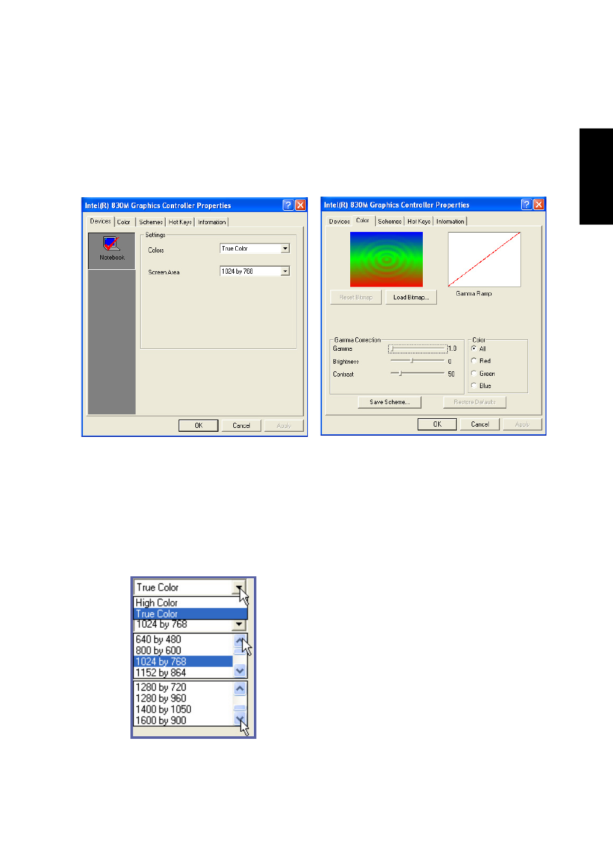Pick 1280 by 720 resolution
613x868 pixels.
click(x=183, y=687)
